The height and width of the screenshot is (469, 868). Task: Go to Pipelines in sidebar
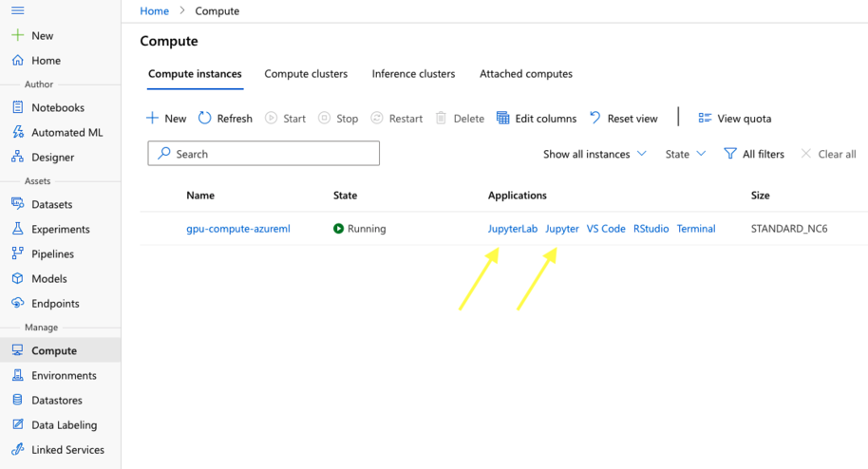point(52,254)
